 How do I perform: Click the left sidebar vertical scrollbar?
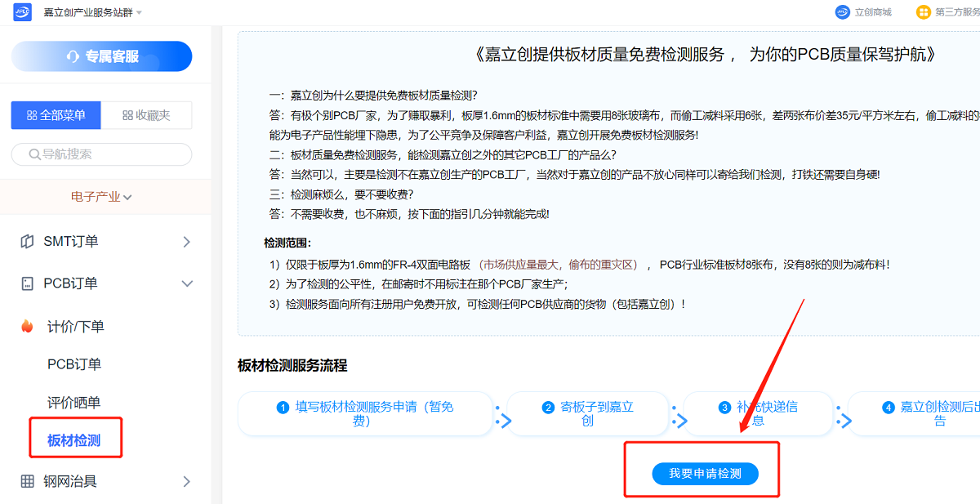click(x=216, y=265)
